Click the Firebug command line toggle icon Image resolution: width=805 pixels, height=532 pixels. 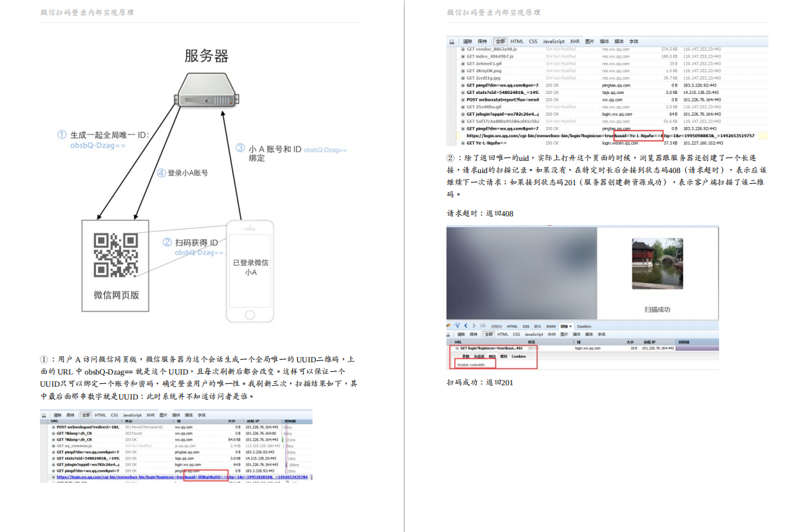click(x=482, y=326)
